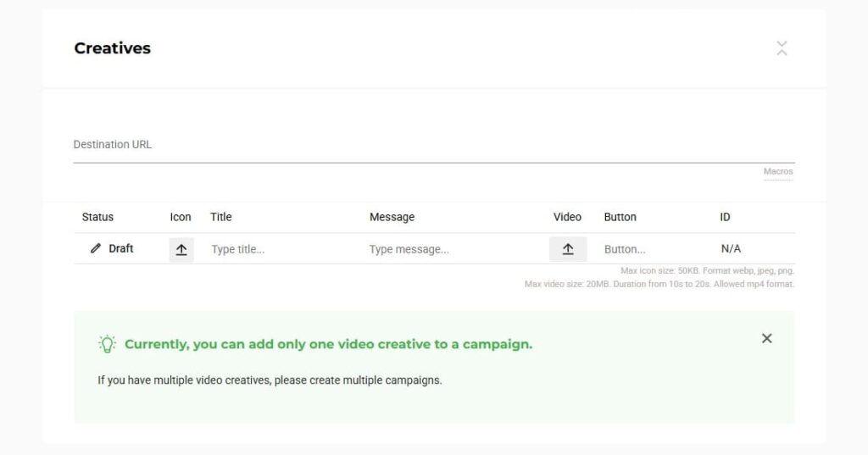Click the 'Button...' text field

coord(653,250)
